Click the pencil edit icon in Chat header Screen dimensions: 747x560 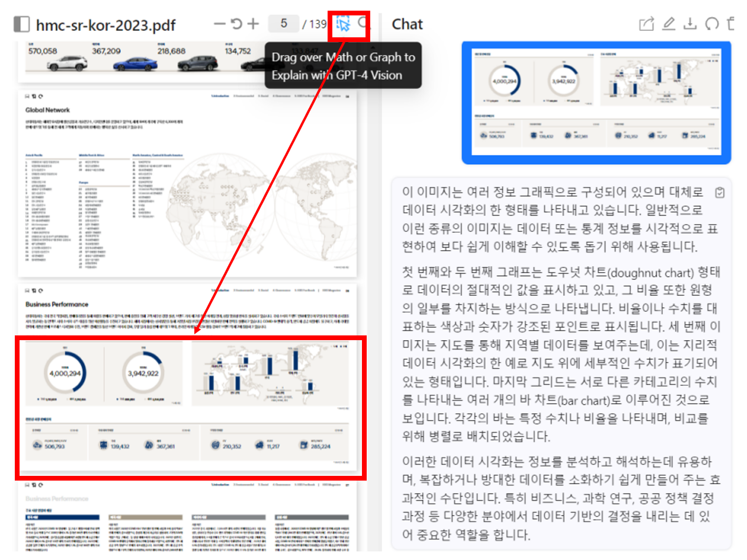[x=668, y=24]
